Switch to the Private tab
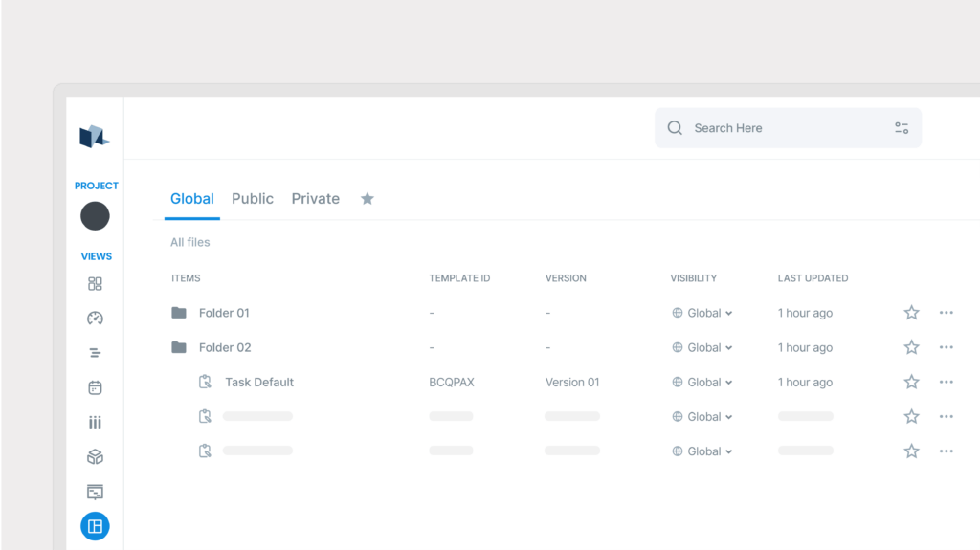Screen dimensions: 980x550 click(315, 199)
